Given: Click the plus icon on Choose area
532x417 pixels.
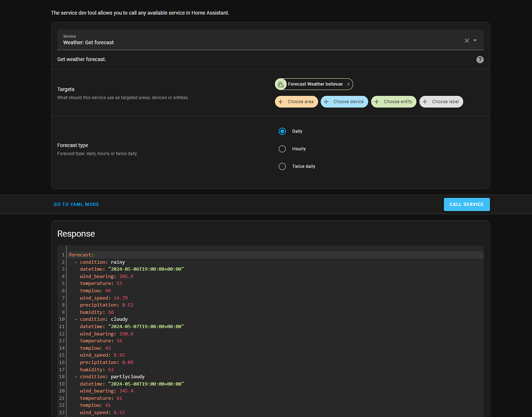Looking at the screenshot, I should click(x=281, y=102).
